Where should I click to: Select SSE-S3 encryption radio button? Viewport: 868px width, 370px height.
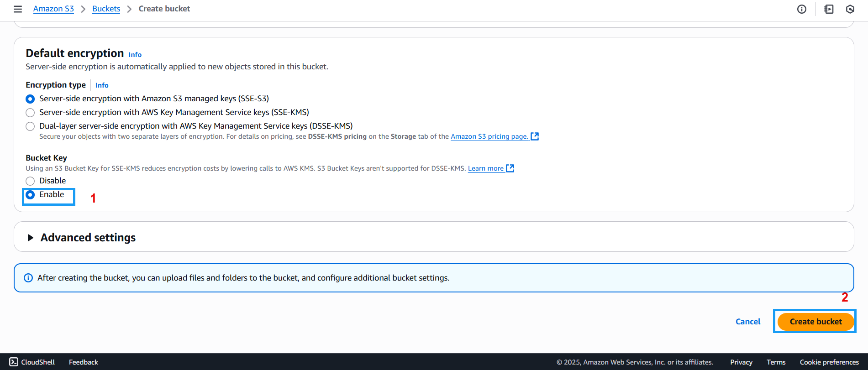click(x=30, y=99)
